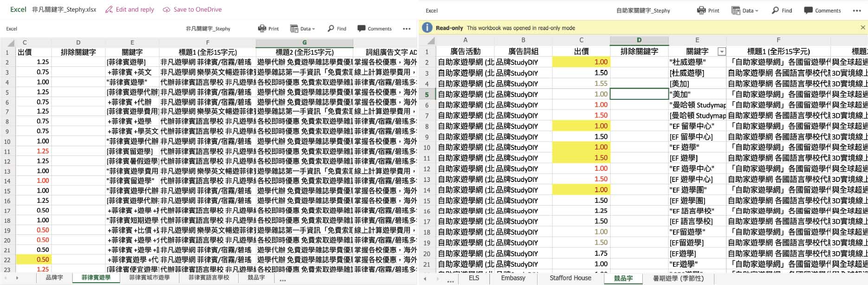Click the +菲律賓 +英文 keyword cell

132,72
